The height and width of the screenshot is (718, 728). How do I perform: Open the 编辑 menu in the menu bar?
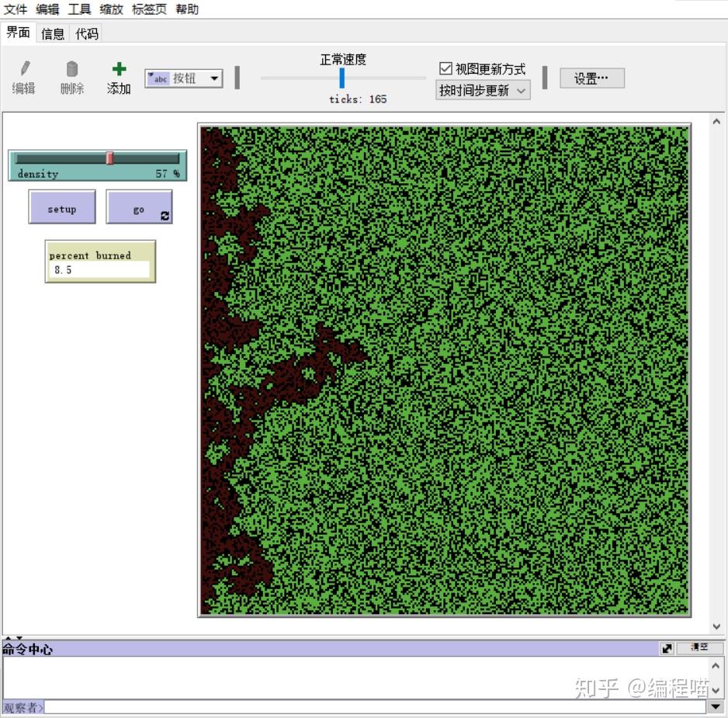coord(47,9)
